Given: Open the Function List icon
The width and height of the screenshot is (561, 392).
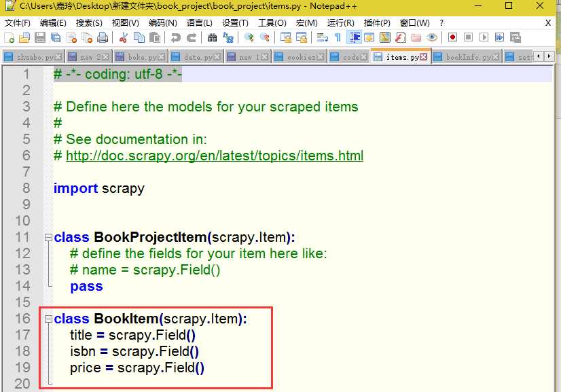Looking at the screenshot, I should click(401, 37).
